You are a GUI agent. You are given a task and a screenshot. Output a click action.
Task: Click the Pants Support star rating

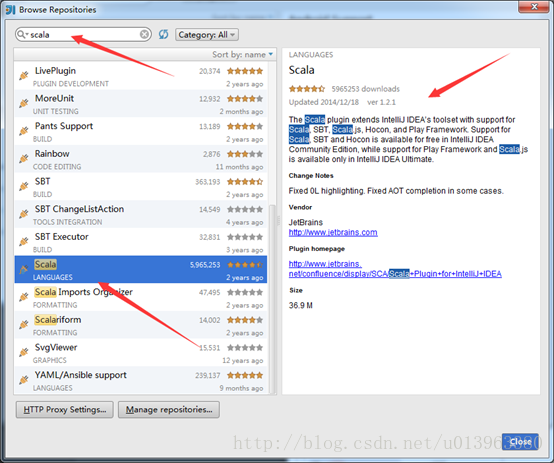(x=245, y=126)
